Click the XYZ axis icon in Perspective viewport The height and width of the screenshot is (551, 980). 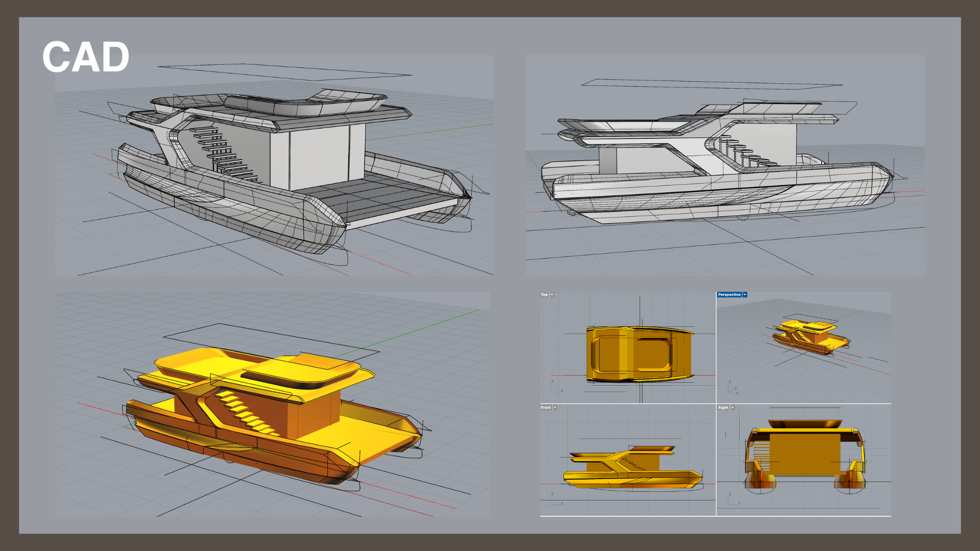pos(733,389)
